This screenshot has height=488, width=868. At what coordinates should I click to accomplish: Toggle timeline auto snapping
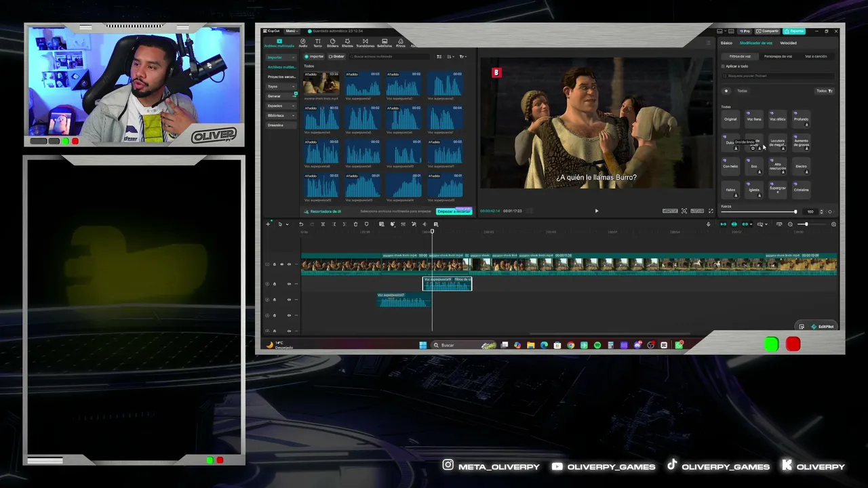[x=734, y=224]
